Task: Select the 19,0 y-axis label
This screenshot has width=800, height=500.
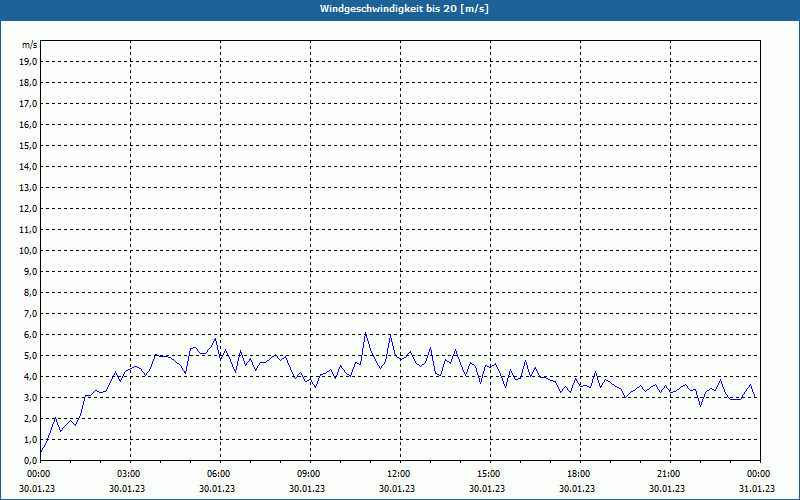Action: (28, 62)
